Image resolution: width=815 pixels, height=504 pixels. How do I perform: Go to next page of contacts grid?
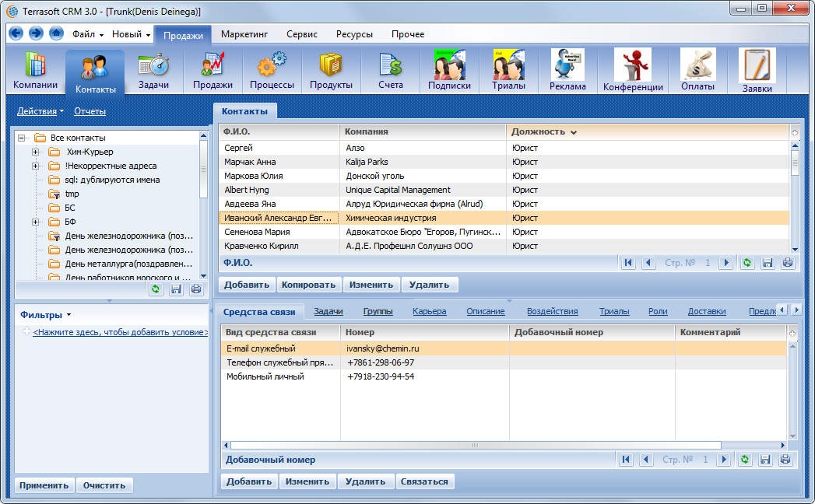pyautogui.click(x=726, y=263)
